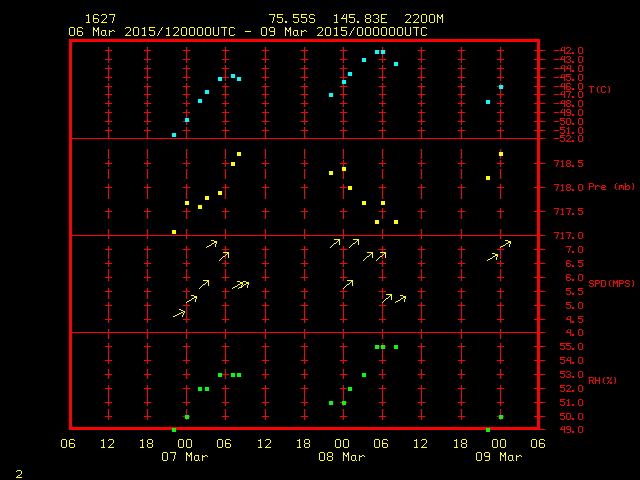Select the latitude value 75.55S
This screenshot has height=480, width=640.
(292, 19)
